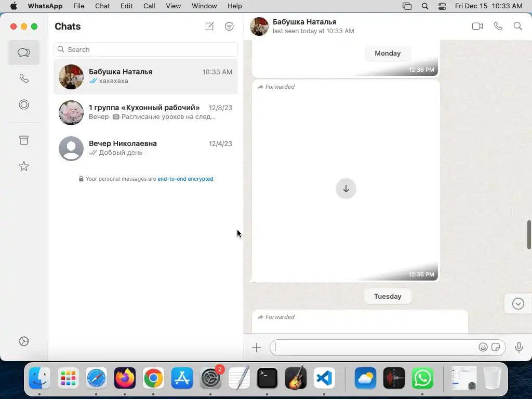The height and width of the screenshot is (399, 532).
Task: Search within the conversation using magnifier icon
Action: pyautogui.click(x=518, y=26)
